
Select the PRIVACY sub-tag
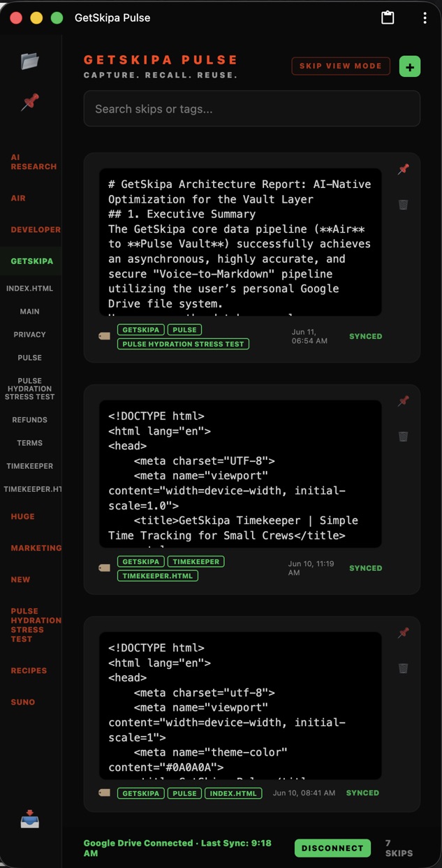pyautogui.click(x=30, y=335)
